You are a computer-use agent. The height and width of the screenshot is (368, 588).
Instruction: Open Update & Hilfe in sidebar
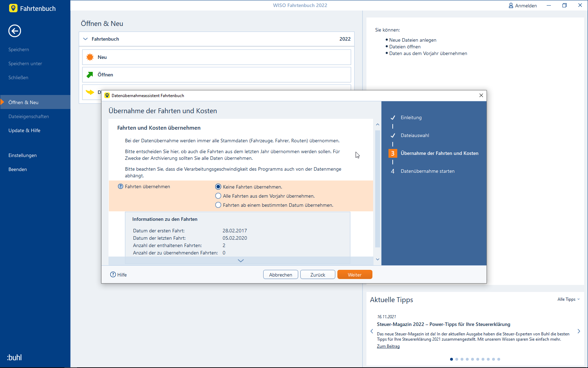pyautogui.click(x=24, y=130)
